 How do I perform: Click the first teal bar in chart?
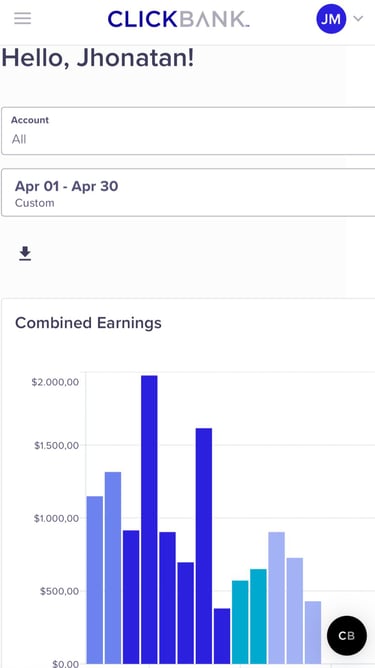pos(240,622)
